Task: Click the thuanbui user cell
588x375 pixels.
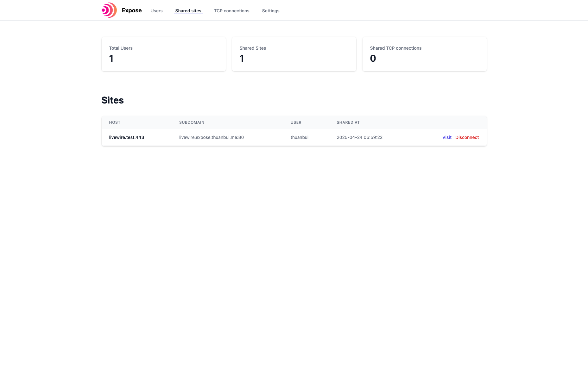Action: point(299,137)
